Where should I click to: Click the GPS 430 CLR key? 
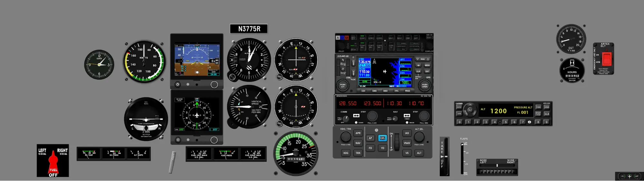coord(418,71)
